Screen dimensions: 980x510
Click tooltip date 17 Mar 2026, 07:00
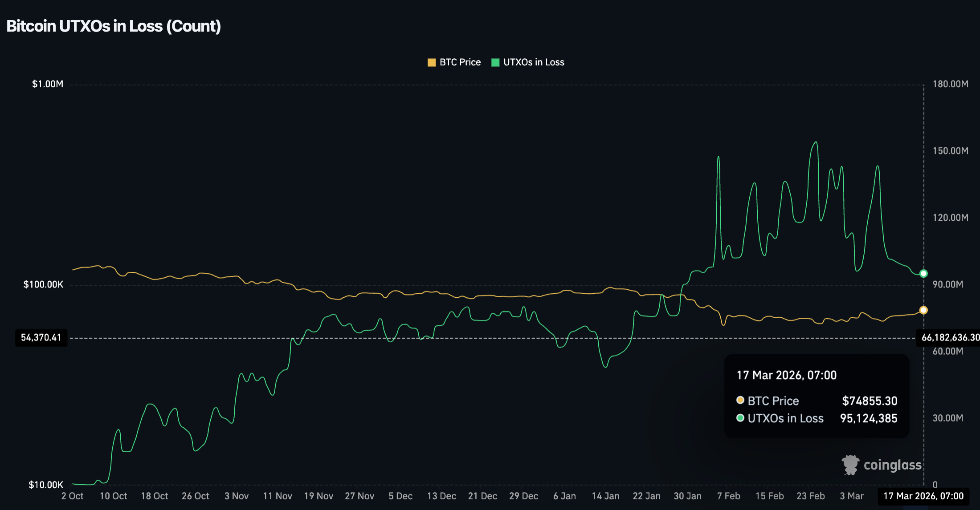pos(786,375)
